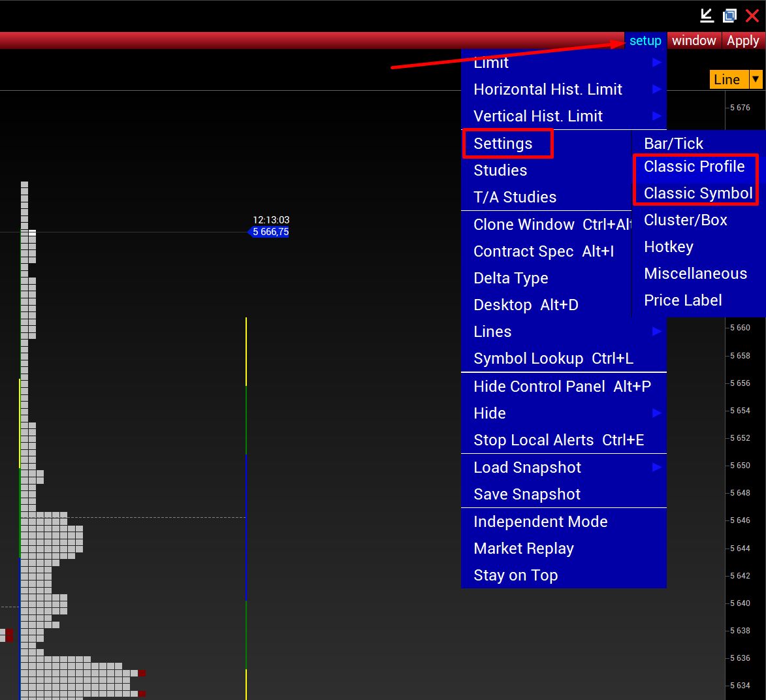The height and width of the screenshot is (700, 766).
Task: Select Settings in the setup menu
Action: pos(503,144)
